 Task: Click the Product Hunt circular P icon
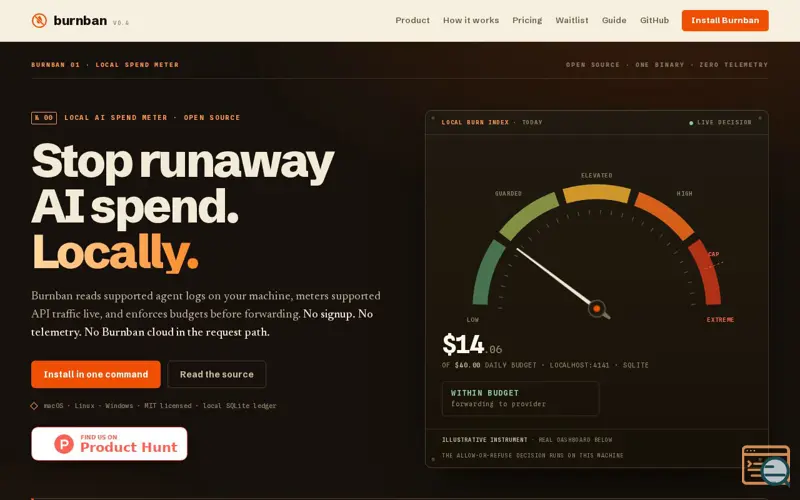(x=64, y=444)
